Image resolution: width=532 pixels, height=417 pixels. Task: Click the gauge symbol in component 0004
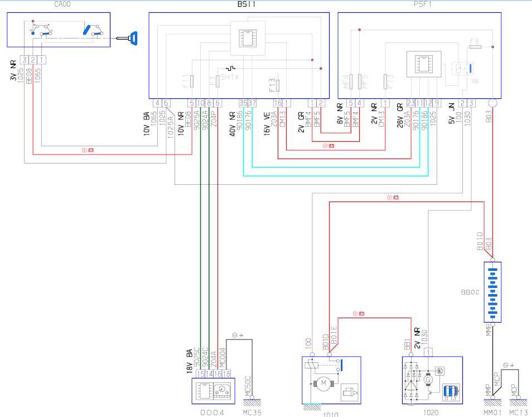click(x=223, y=391)
